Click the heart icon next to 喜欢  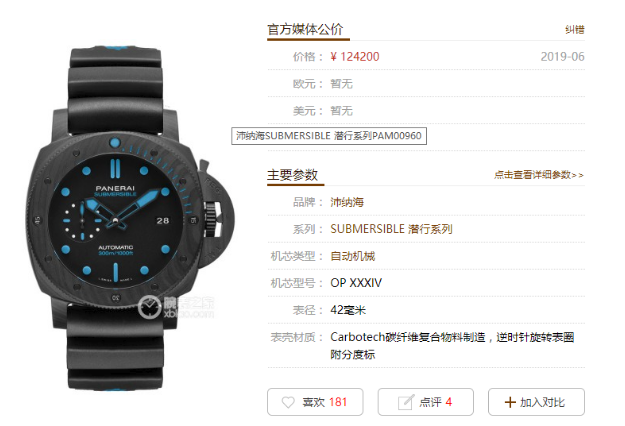pyautogui.click(x=288, y=402)
